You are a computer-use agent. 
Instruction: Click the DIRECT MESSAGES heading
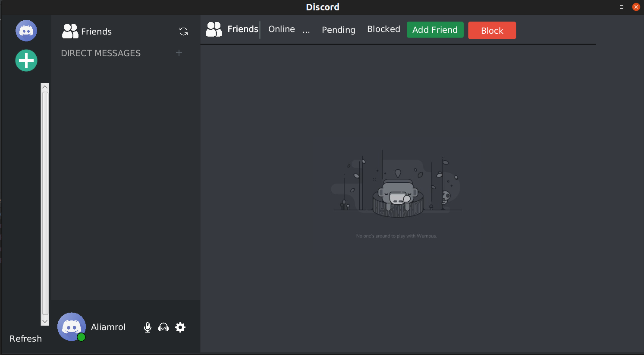tap(101, 53)
